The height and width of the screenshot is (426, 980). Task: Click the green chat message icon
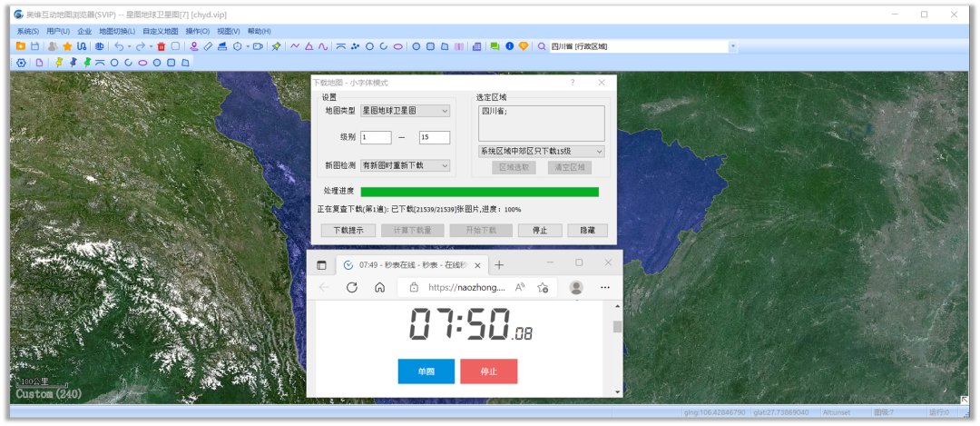(x=495, y=46)
